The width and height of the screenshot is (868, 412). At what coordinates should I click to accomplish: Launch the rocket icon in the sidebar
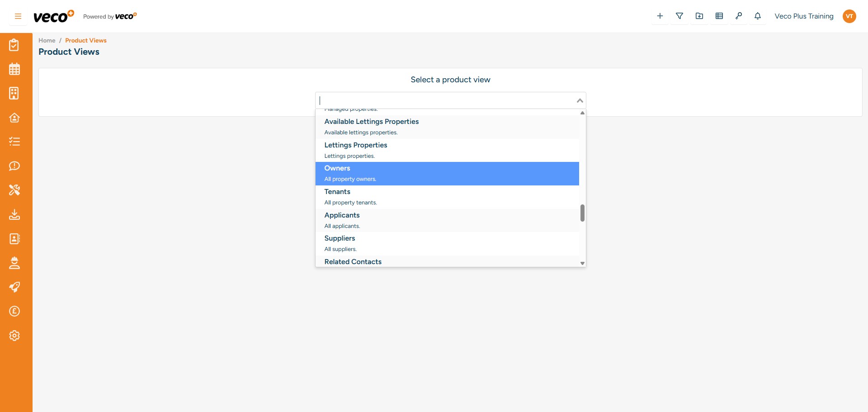click(x=15, y=287)
